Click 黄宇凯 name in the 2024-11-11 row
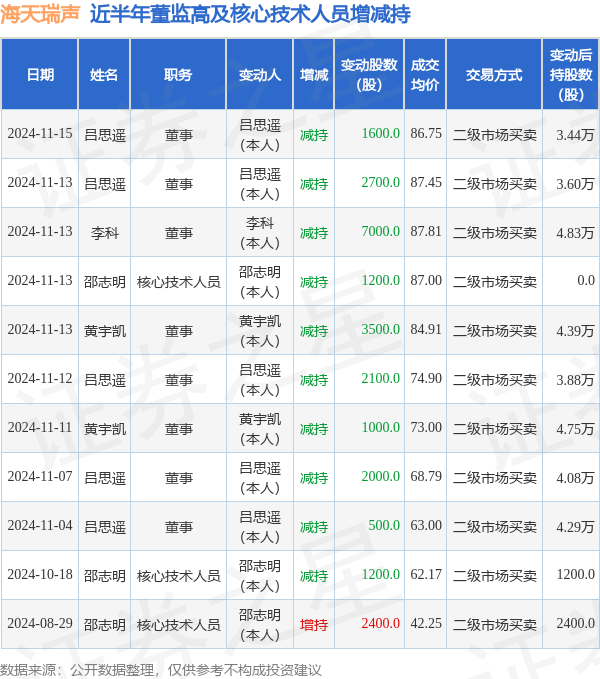Viewport: 600px width, 679px height. (x=104, y=429)
